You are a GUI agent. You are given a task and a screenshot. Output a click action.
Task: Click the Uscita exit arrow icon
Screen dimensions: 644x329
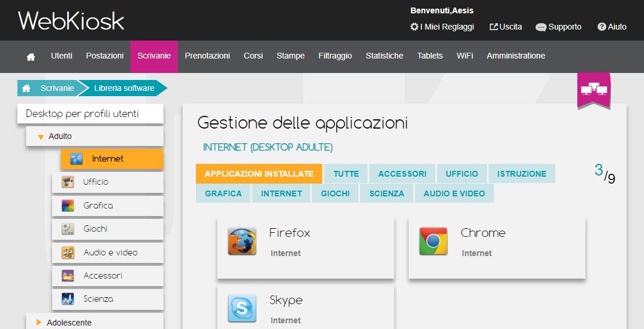(494, 27)
